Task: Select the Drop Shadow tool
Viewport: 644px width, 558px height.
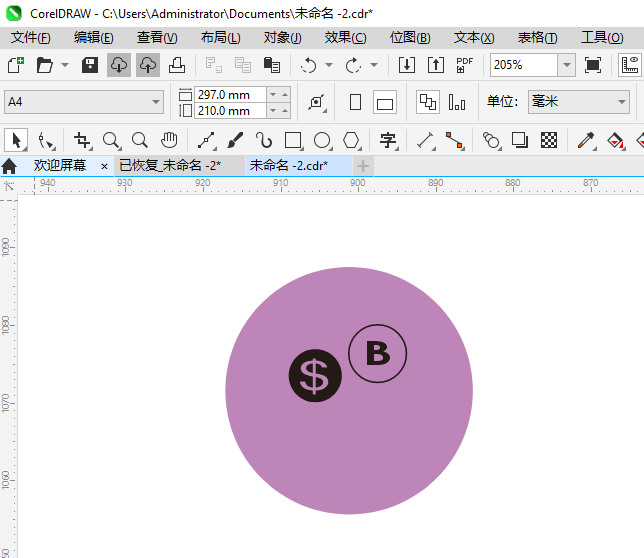Action: 520,140
